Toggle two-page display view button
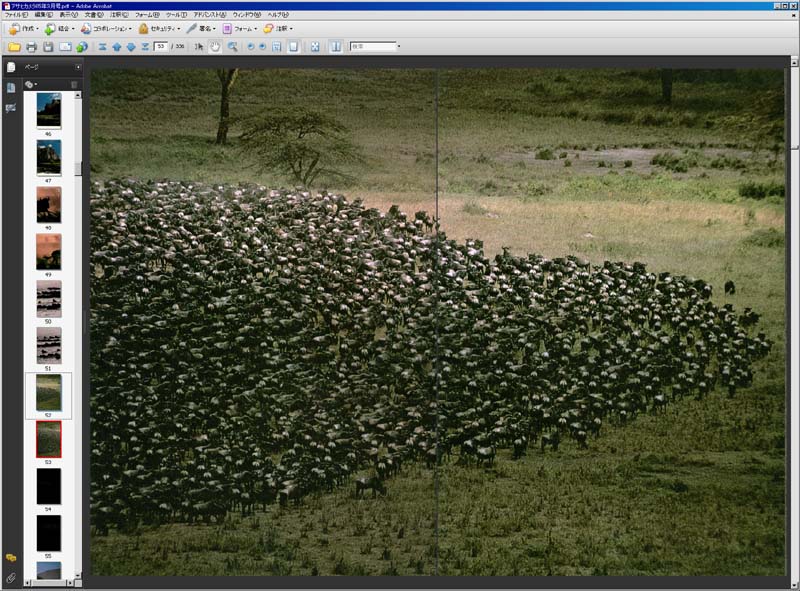The image size is (800, 591). [335, 47]
